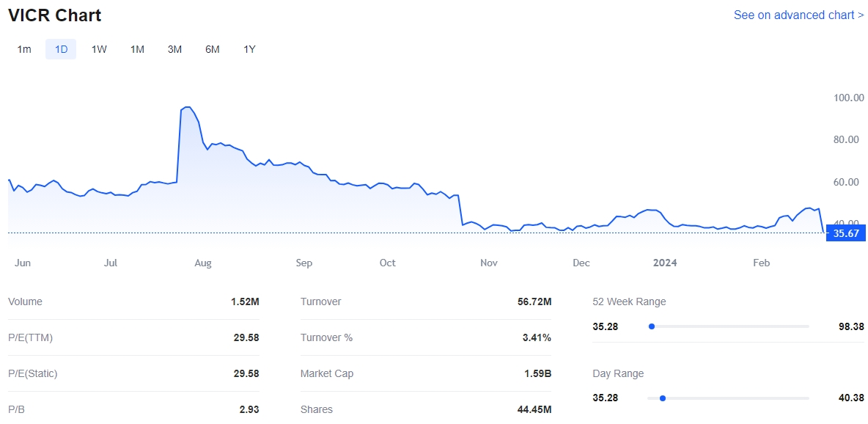The width and height of the screenshot is (868, 424).
Task: Choose the 1M one-month interval tab
Action: point(137,49)
